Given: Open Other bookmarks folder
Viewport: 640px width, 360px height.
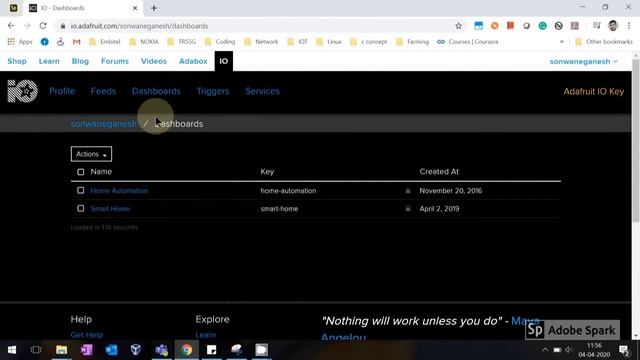Looking at the screenshot, I should [x=604, y=42].
